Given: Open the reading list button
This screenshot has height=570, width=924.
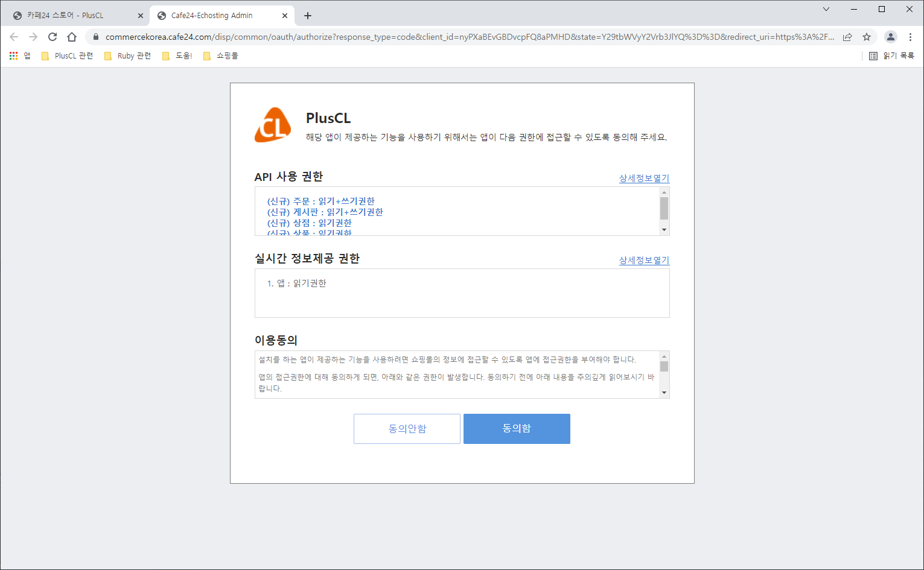Looking at the screenshot, I should (x=891, y=55).
